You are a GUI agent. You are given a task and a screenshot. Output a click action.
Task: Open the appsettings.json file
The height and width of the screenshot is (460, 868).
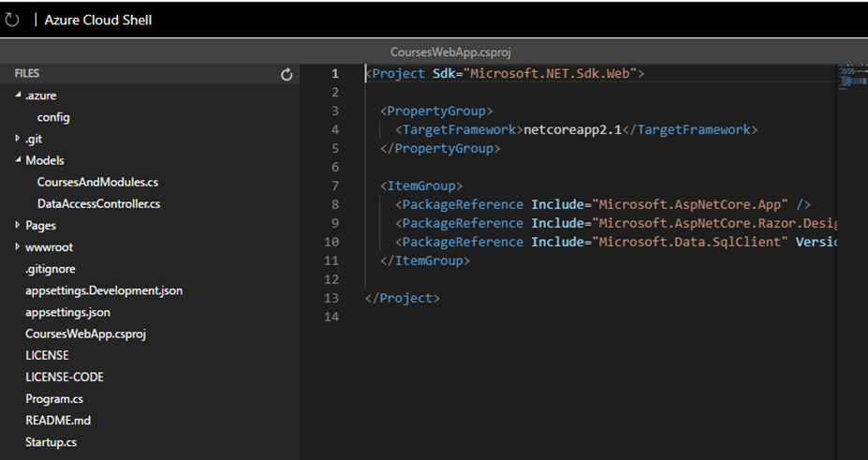tap(67, 312)
